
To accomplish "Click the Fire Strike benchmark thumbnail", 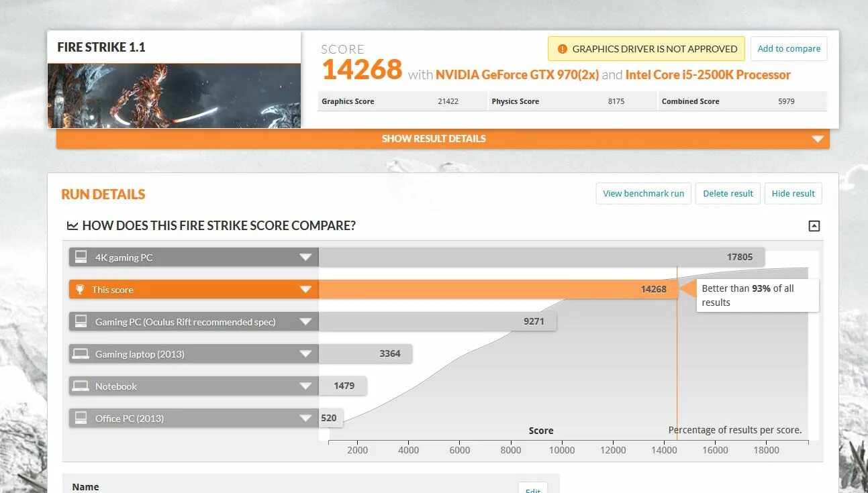I will (174, 95).
